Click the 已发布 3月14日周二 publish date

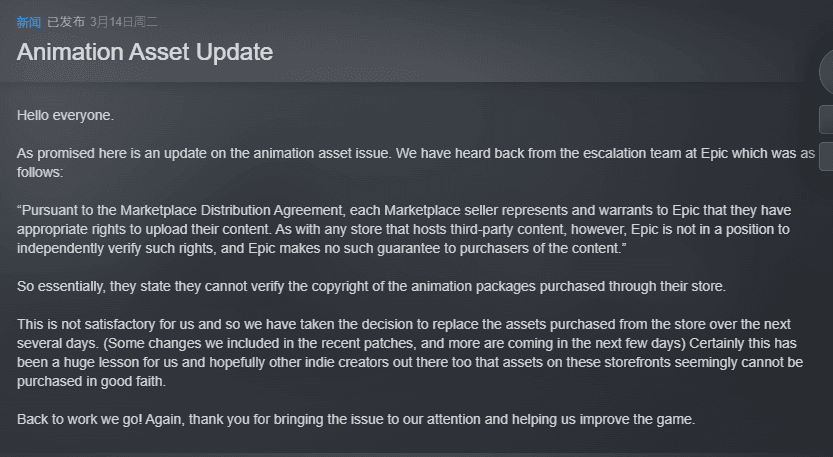click(102, 22)
